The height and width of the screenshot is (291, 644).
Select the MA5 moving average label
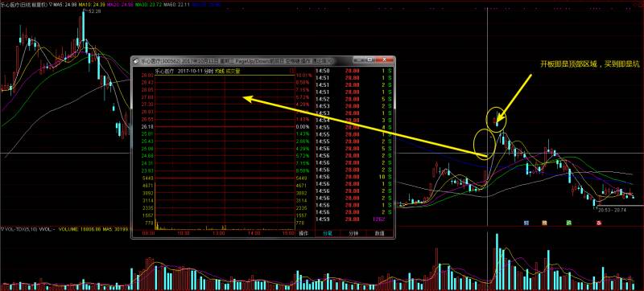pos(64,4)
